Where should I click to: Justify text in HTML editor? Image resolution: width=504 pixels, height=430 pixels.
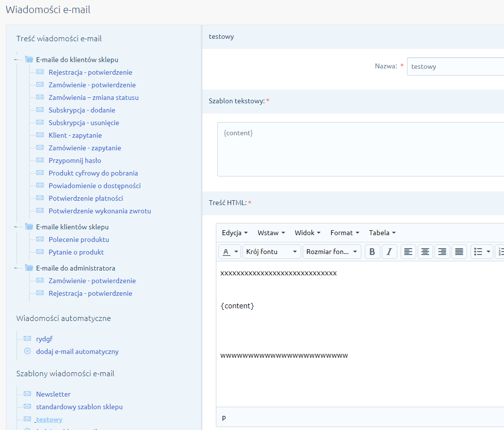[459, 252]
